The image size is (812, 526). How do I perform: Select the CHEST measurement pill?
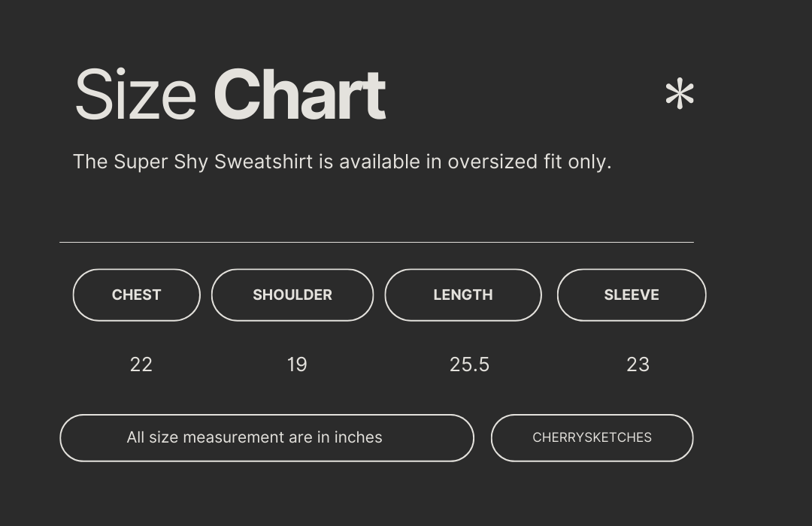click(x=136, y=295)
